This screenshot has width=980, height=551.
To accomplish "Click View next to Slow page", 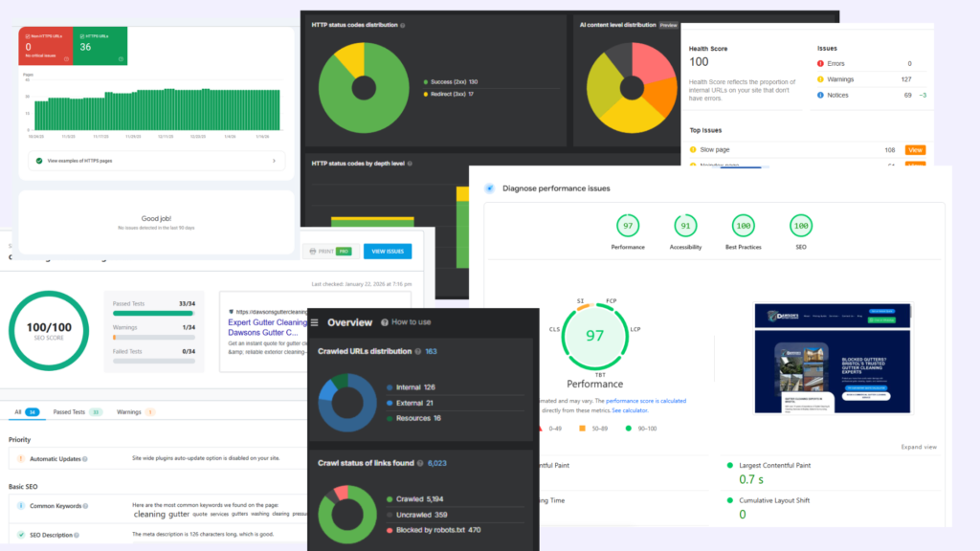I will (916, 150).
